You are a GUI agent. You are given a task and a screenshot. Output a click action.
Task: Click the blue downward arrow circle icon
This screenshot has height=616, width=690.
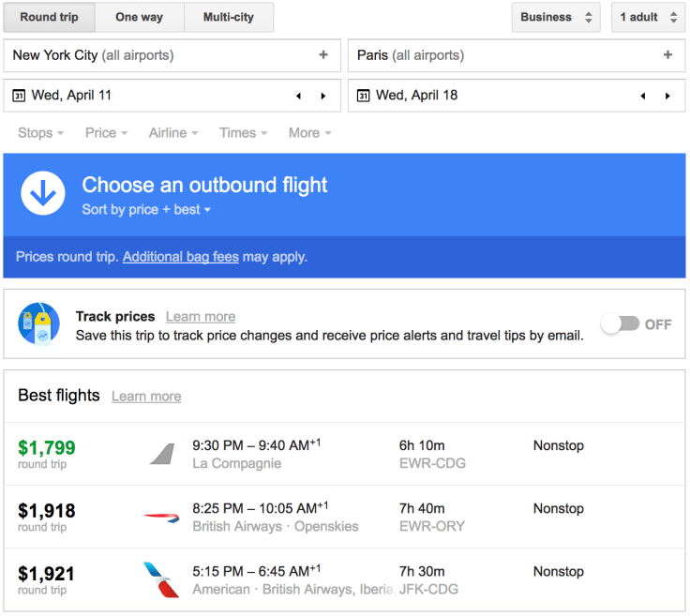[x=42, y=193]
